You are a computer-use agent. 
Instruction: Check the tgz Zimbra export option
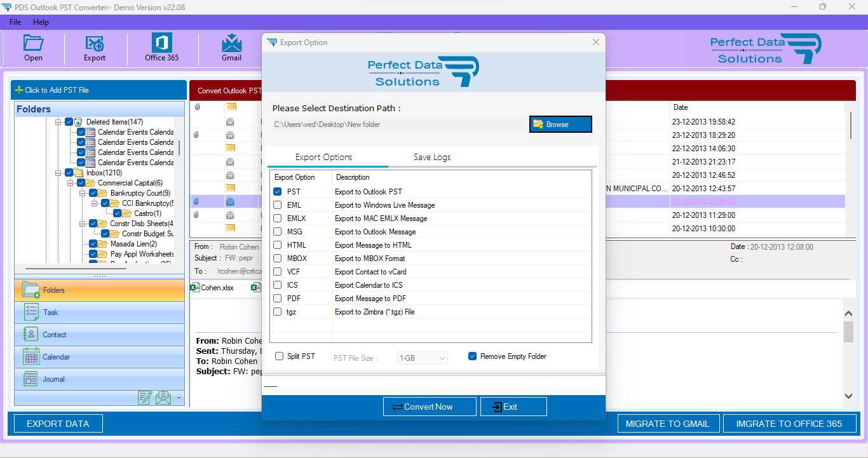(278, 311)
